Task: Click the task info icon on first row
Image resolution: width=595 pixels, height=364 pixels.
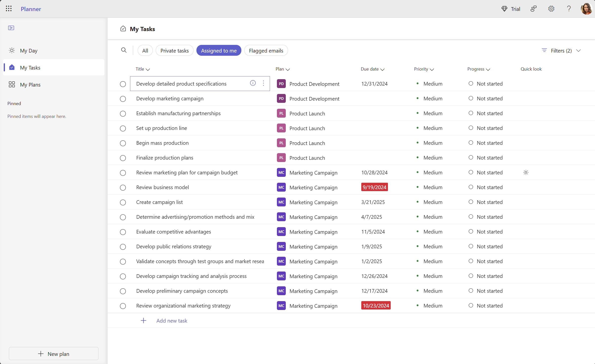Action: [253, 83]
